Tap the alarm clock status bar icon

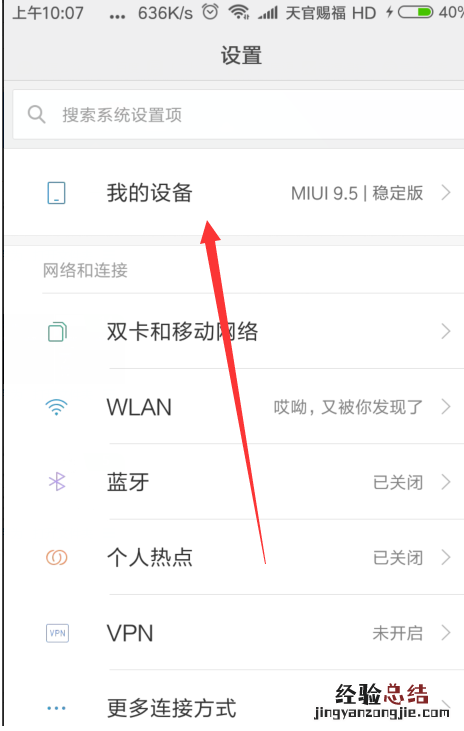click(x=210, y=12)
